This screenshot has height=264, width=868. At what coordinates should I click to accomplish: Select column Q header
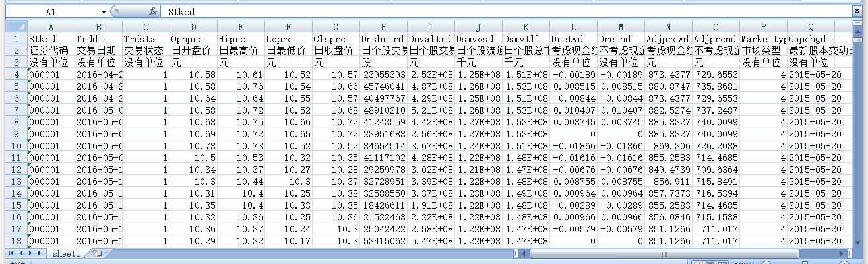[811, 27]
